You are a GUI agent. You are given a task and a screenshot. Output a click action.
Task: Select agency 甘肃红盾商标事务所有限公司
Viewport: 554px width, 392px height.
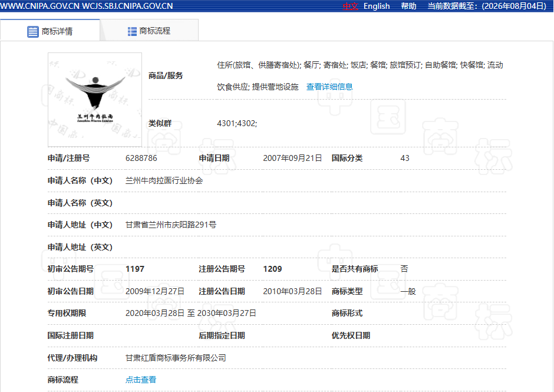coord(176,358)
